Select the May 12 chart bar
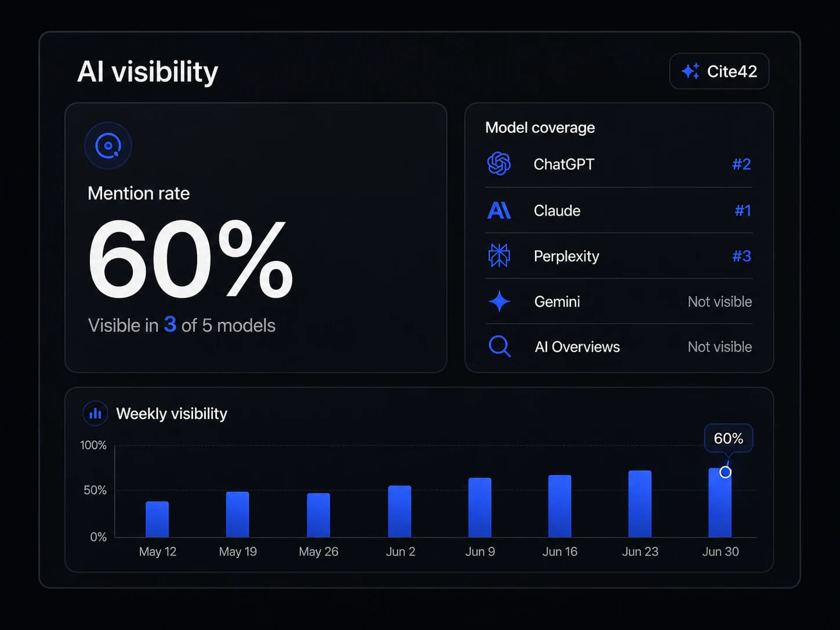The image size is (840, 630). click(x=157, y=519)
